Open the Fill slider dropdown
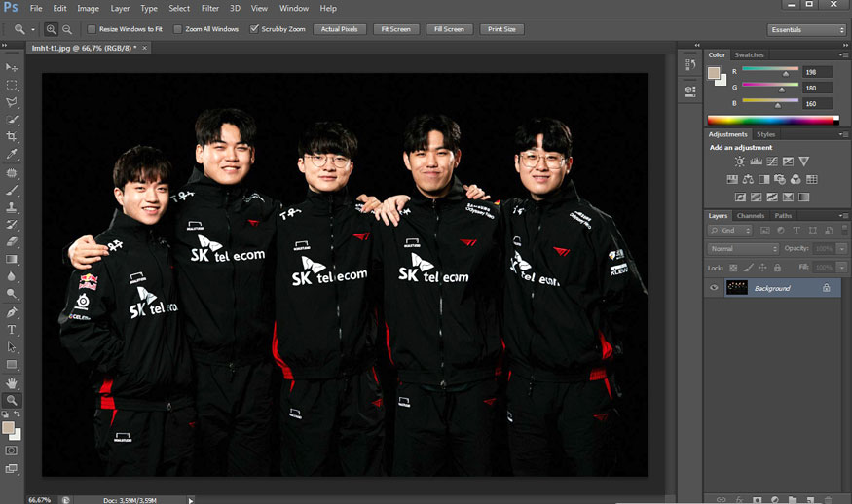The width and height of the screenshot is (852, 504). coord(841,268)
